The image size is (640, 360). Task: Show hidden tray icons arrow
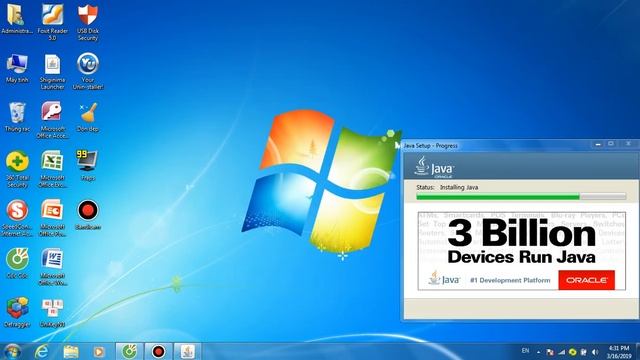539,352
